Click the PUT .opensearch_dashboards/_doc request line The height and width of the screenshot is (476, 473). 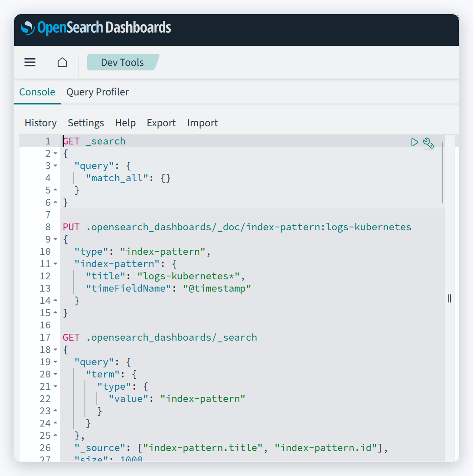(237, 227)
